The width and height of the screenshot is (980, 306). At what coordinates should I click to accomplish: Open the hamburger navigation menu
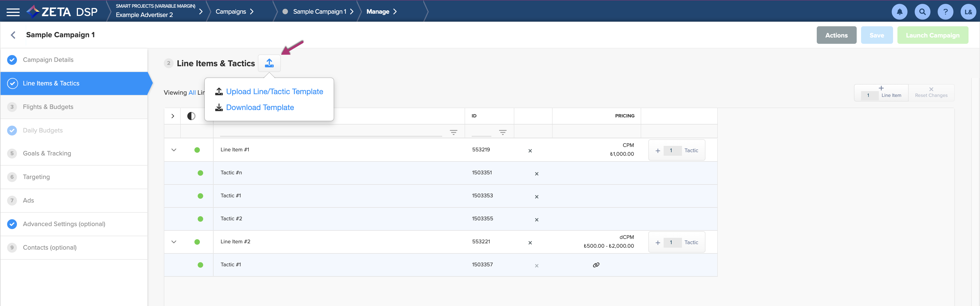[13, 12]
